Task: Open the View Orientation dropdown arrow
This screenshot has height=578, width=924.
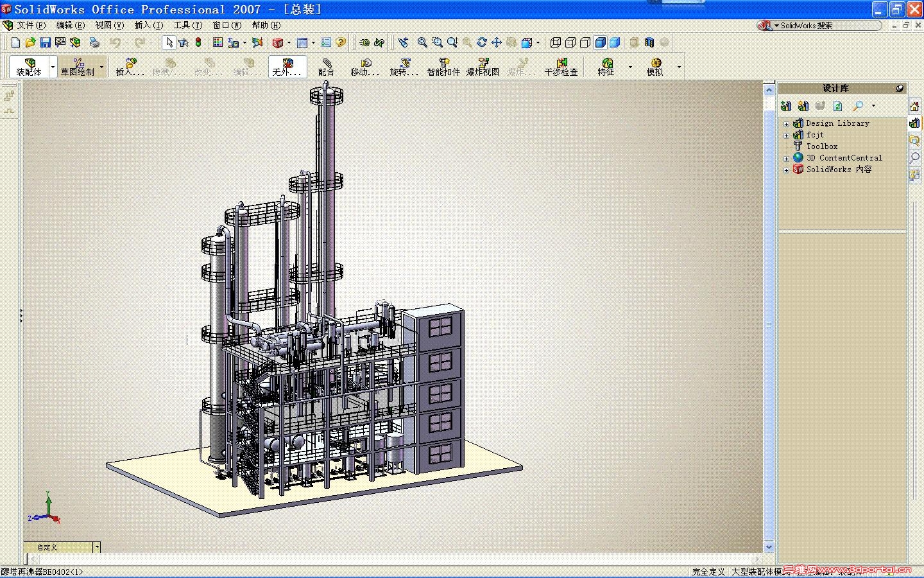Action: click(538, 42)
